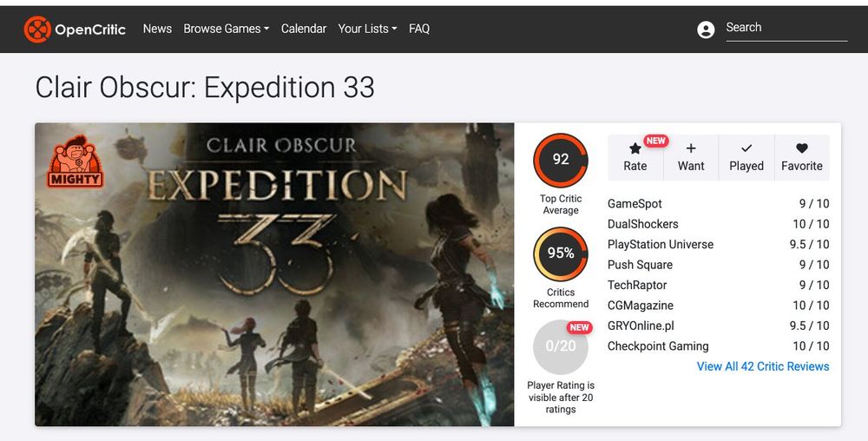This screenshot has height=441, width=868.
Task: Click the NEW badge on Player Rating
Action: pos(580,327)
